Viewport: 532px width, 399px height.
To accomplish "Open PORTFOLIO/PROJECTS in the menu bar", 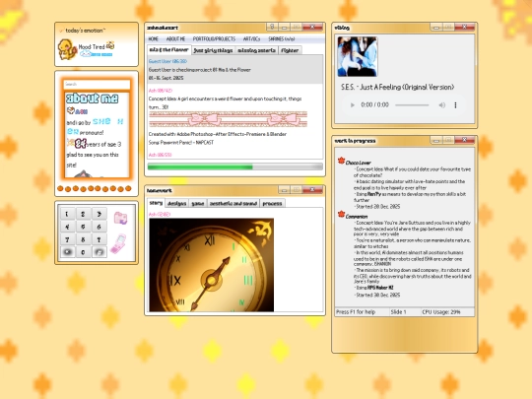I will (214, 39).
